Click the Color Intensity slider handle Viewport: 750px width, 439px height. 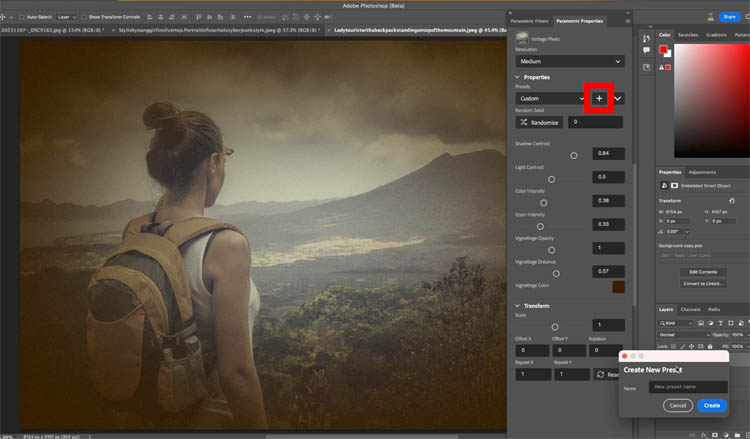[543, 203]
